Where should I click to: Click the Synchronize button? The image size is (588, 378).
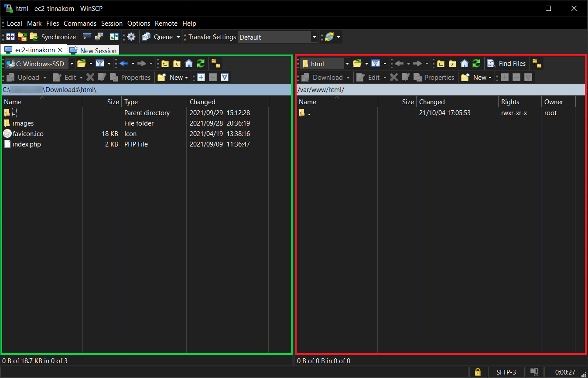(53, 37)
